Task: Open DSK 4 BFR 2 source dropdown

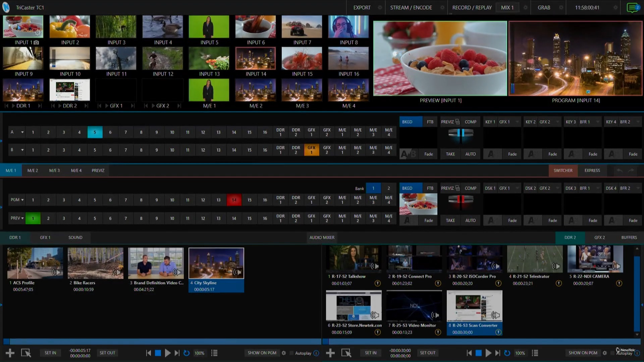Action: point(638,188)
